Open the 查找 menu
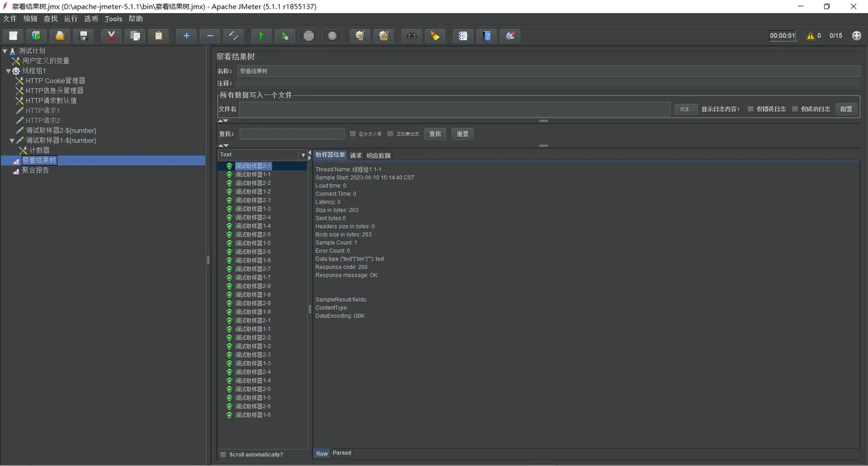Image resolution: width=868 pixels, height=466 pixels. point(50,19)
